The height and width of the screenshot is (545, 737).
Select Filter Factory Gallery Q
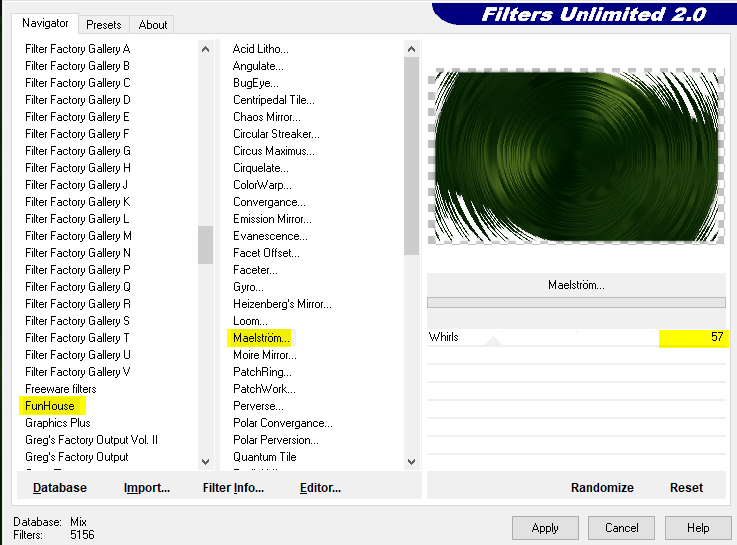click(x=78, y=287)
